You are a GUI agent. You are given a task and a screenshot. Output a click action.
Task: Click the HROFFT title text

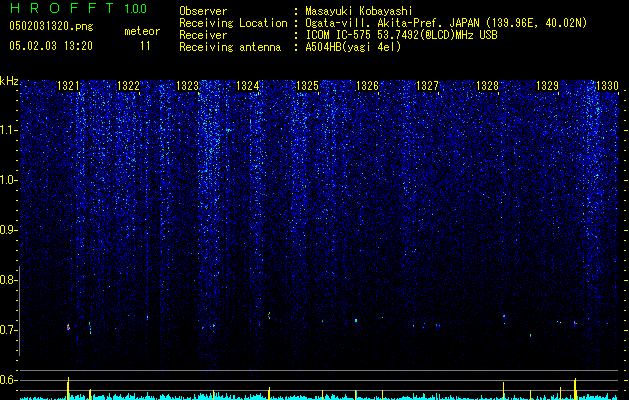pos(61,8)
